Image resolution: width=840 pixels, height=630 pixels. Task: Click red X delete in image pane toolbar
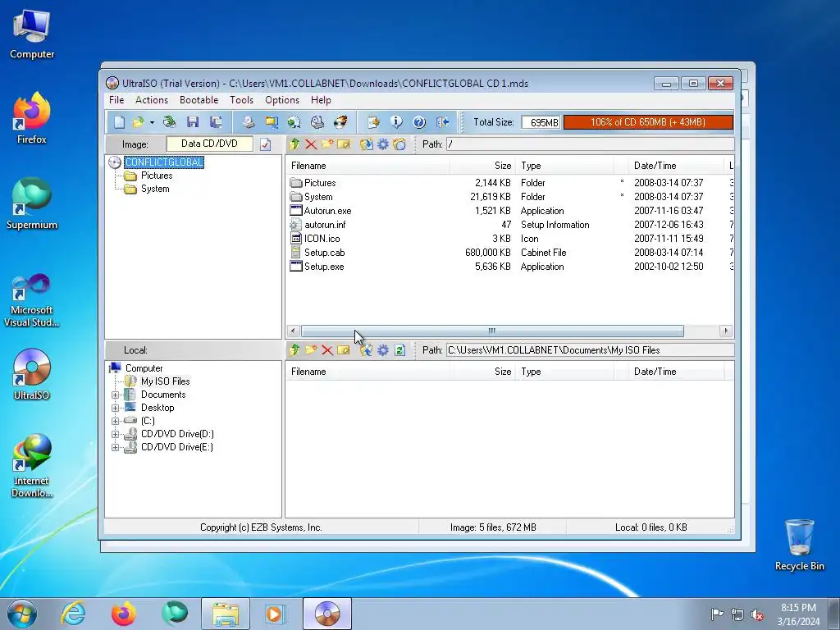click(x=311, y=144)
